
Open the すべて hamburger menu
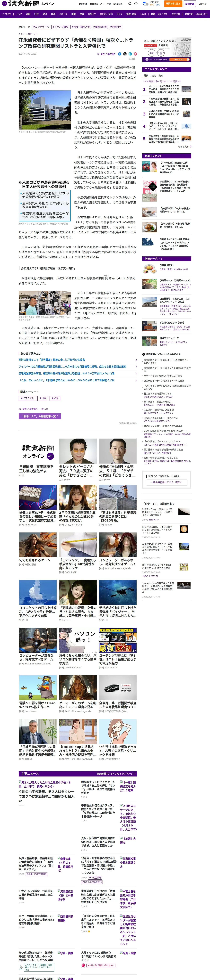(x=7, y=14)
